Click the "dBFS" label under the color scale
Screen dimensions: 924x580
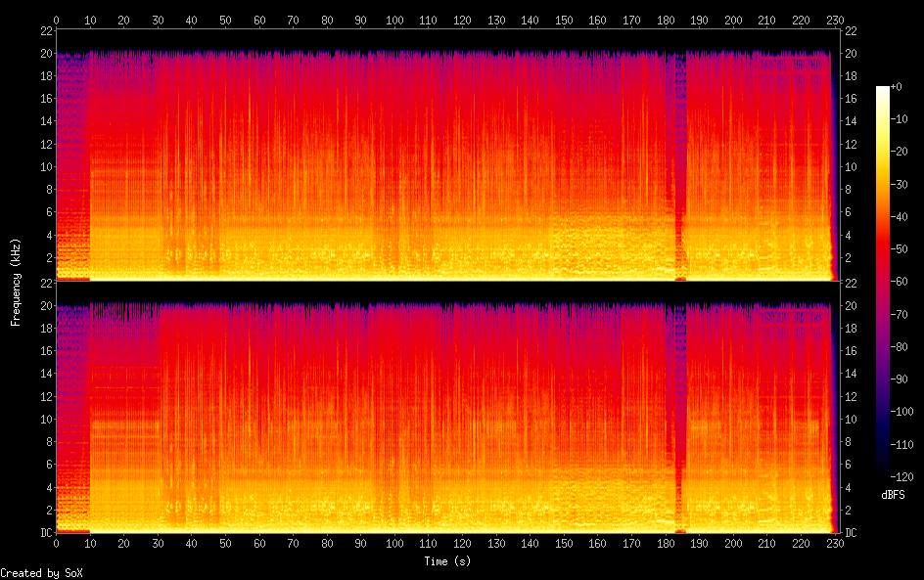[x=893, y=495]
